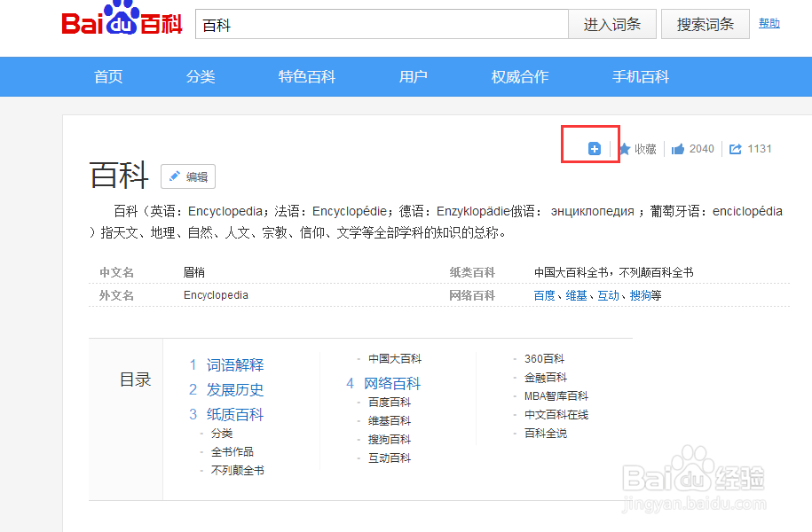
Task: Open the 搜狗 link in 网络百科 row
Action: pos(640,295)
